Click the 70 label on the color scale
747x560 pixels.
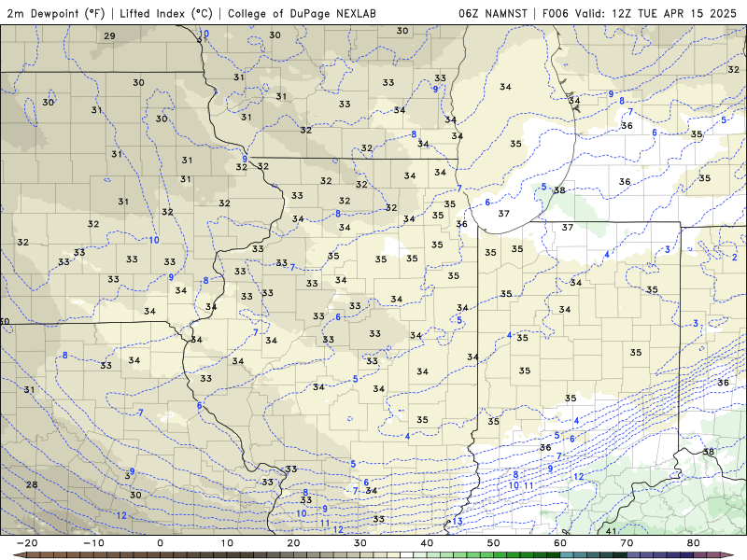(627, 543)
